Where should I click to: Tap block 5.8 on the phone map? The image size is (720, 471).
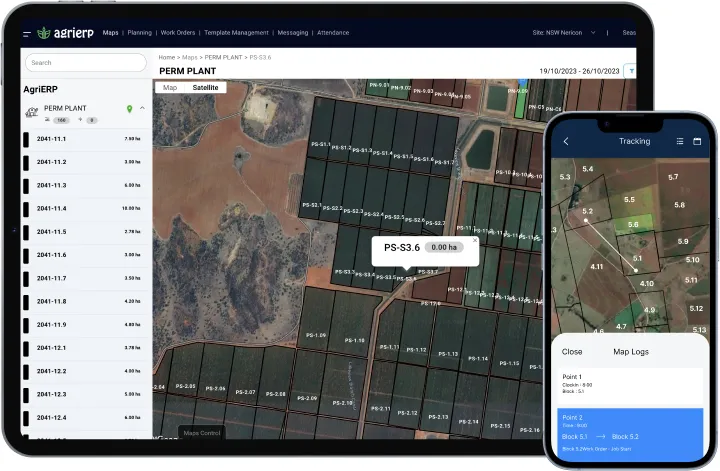[680, 205]
